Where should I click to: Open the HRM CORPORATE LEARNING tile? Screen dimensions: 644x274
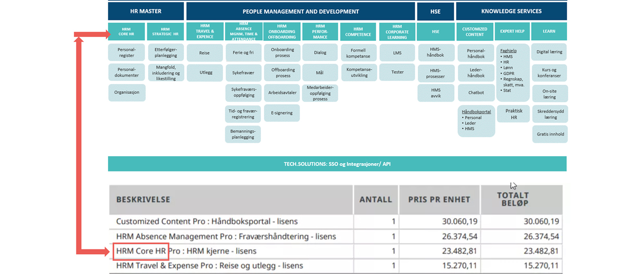coord(397,31)
